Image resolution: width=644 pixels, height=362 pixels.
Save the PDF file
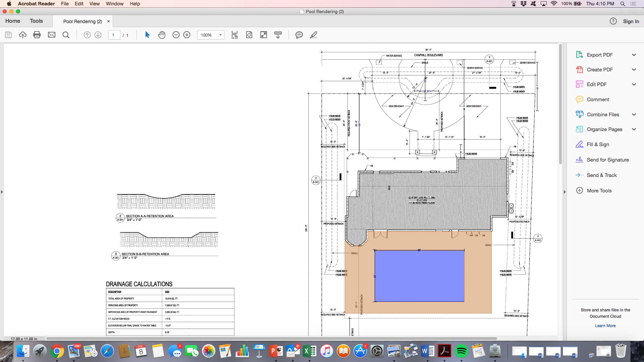tap(8, 35)
